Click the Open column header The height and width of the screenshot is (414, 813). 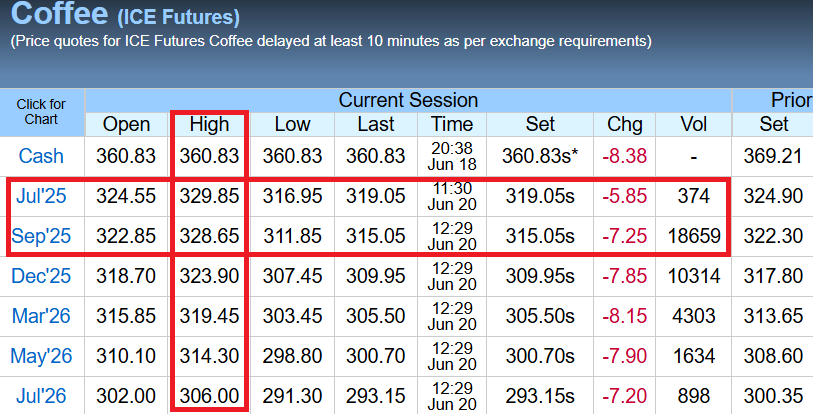pos(126,125)
